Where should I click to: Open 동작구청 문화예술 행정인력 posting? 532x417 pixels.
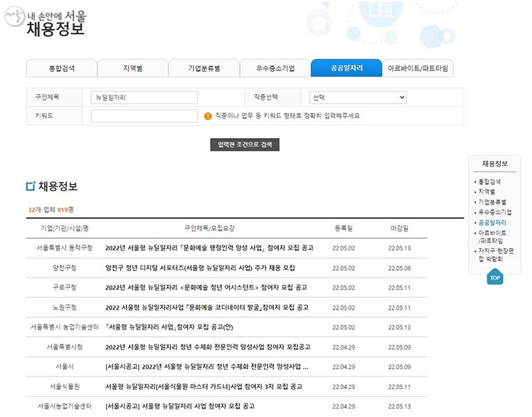[x=209, y=248]
